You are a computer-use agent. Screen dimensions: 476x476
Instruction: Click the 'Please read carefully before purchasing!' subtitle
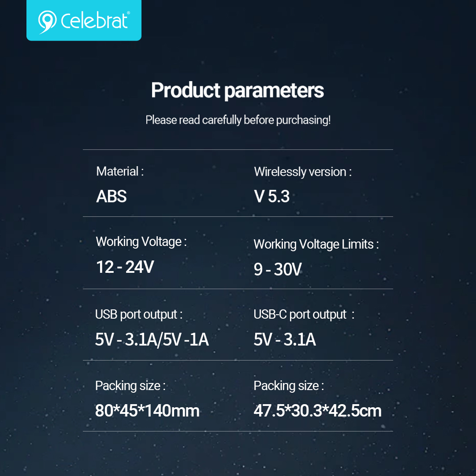pyautogui.click(x=238, y=120)
